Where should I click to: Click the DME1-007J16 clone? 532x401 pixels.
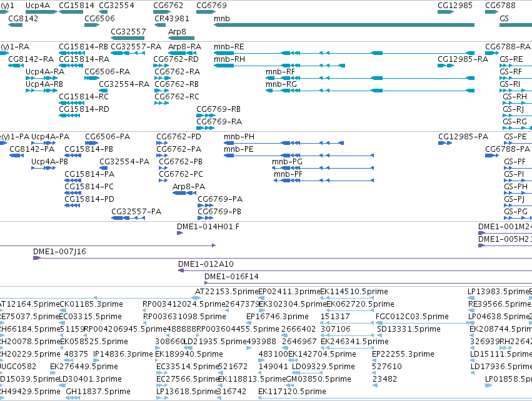point(283,259)
